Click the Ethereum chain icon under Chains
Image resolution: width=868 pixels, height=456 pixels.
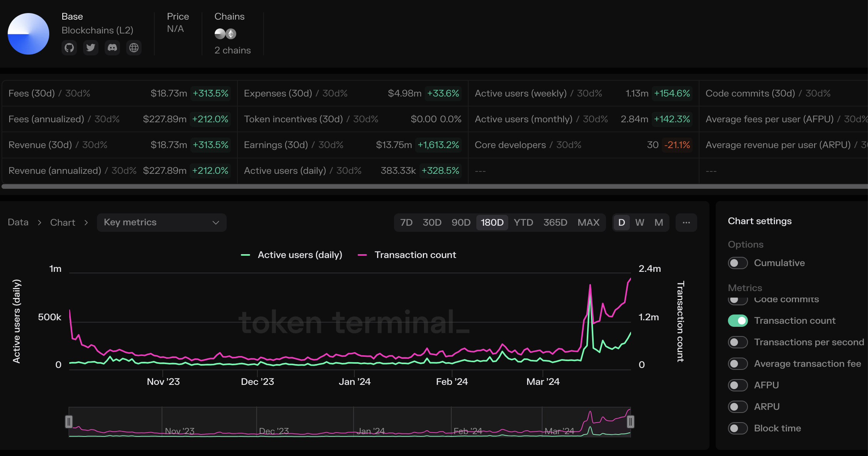231,34
